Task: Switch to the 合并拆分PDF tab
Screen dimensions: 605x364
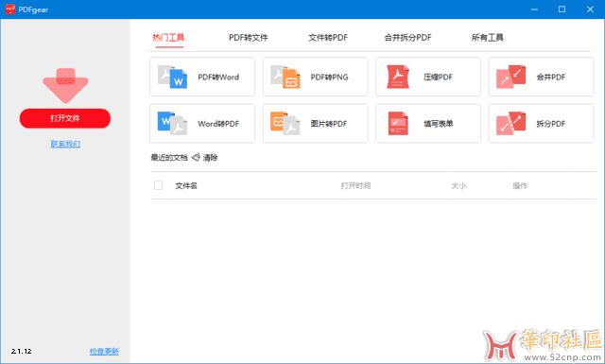Action: 407,38
